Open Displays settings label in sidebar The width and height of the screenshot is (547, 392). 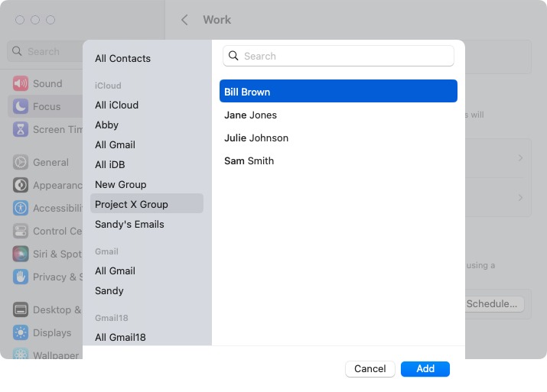coord(52,332)
